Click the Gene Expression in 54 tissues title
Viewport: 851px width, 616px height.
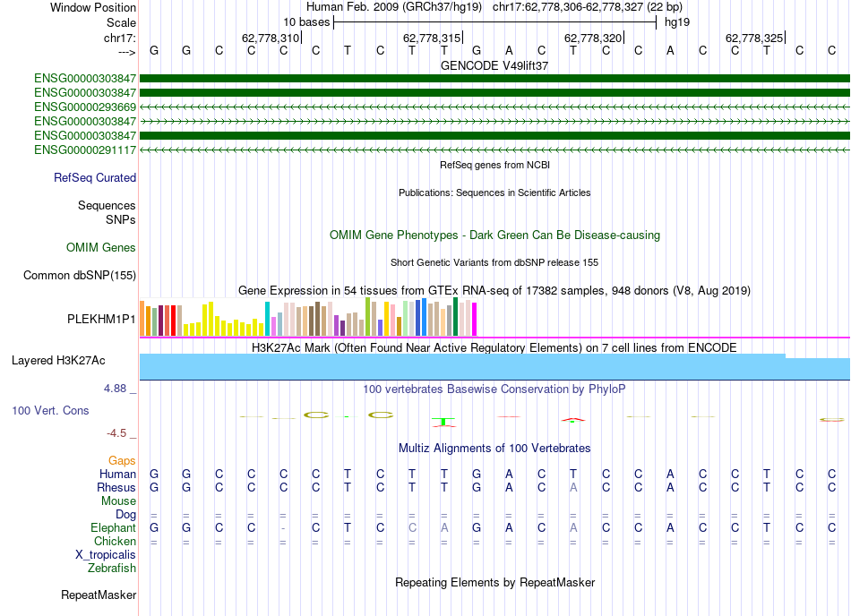494,291
